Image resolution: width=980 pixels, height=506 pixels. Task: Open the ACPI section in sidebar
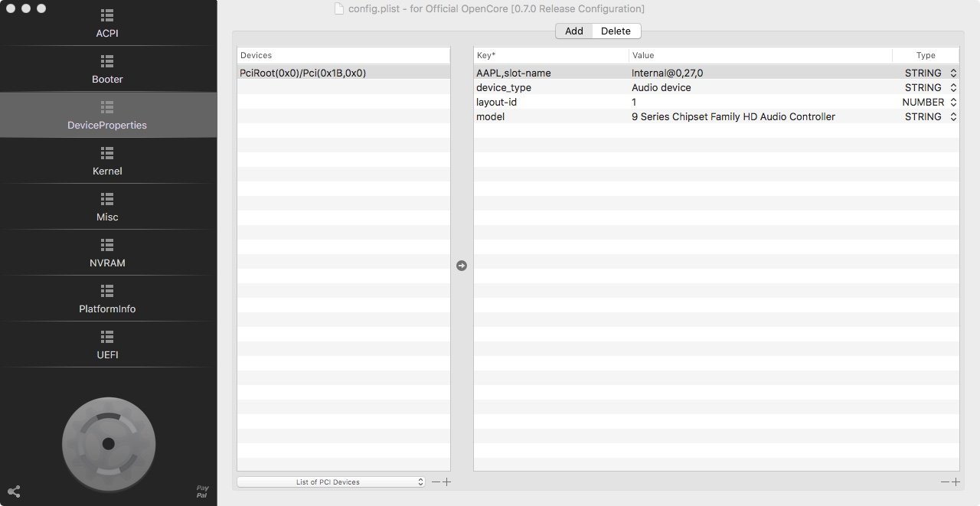point(107,24)
